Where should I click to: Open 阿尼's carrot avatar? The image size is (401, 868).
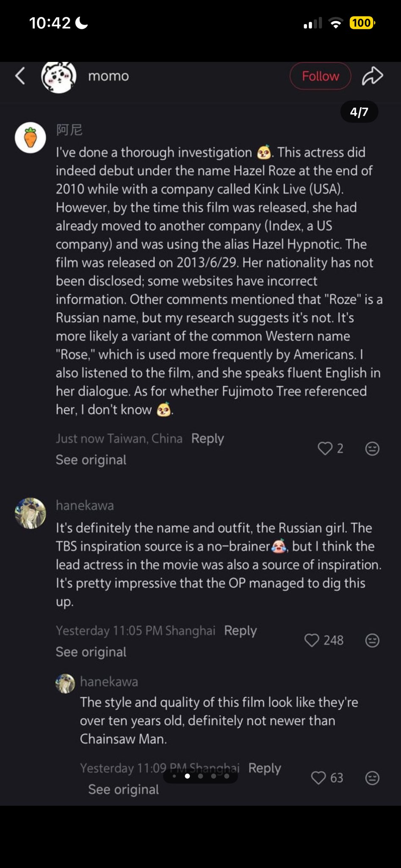[30, 138]
